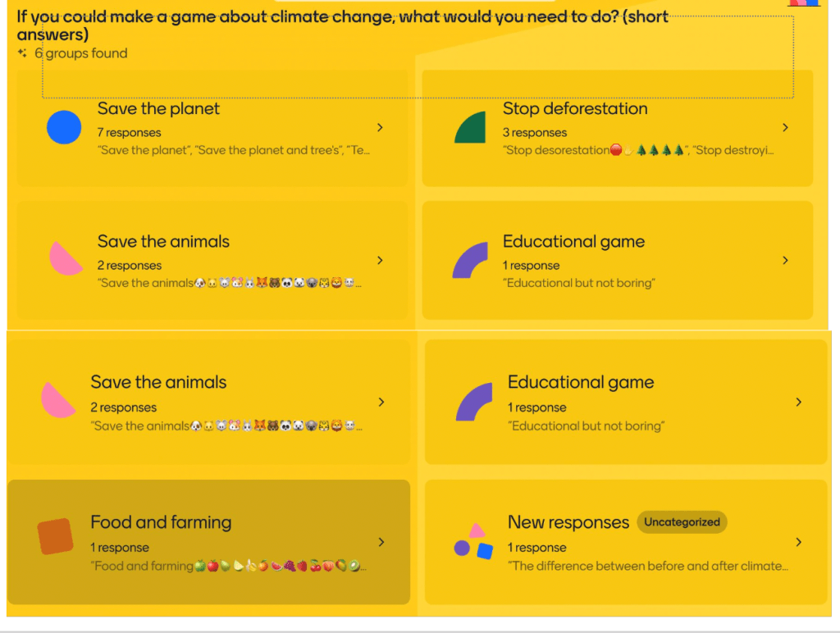Click the "7 responses" count label
This screenshot has height=633, width=840.
tap(130, 133)
